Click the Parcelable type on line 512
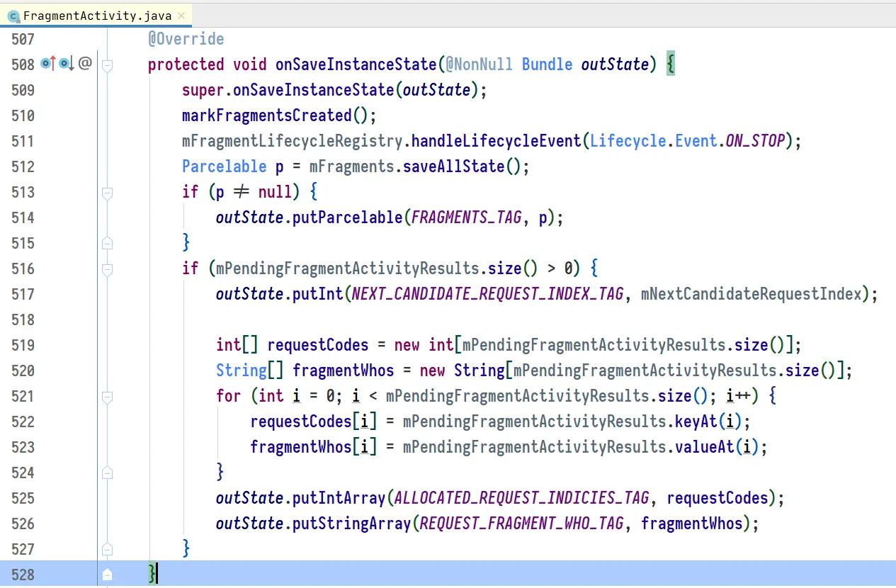 (x=225, y=166)
